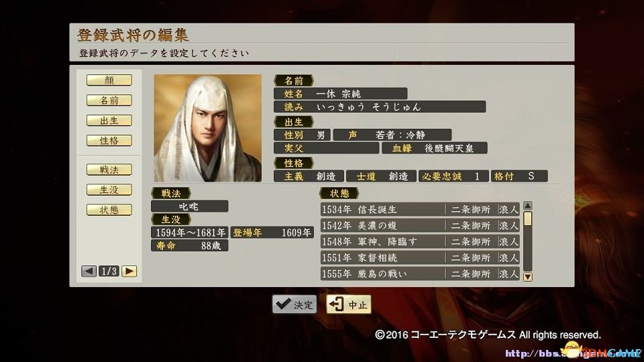Open the 戦法 tactics side button

pos(109,170)
